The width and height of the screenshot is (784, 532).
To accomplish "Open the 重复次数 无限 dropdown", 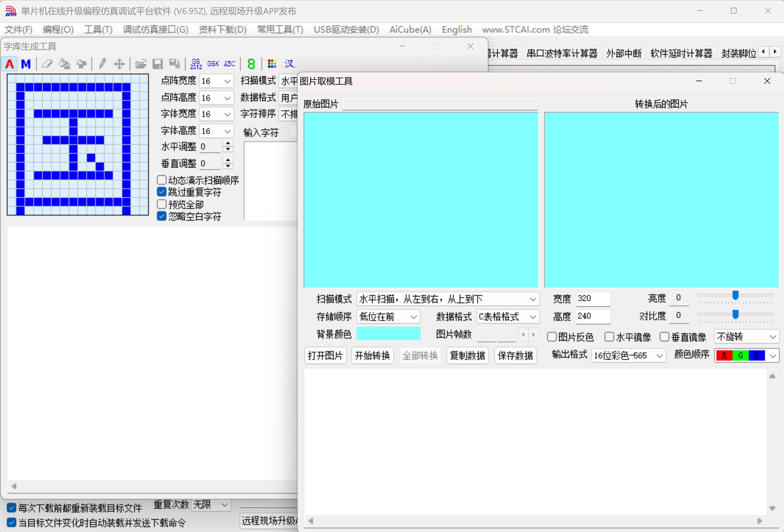I will click(x=211, y=505).
